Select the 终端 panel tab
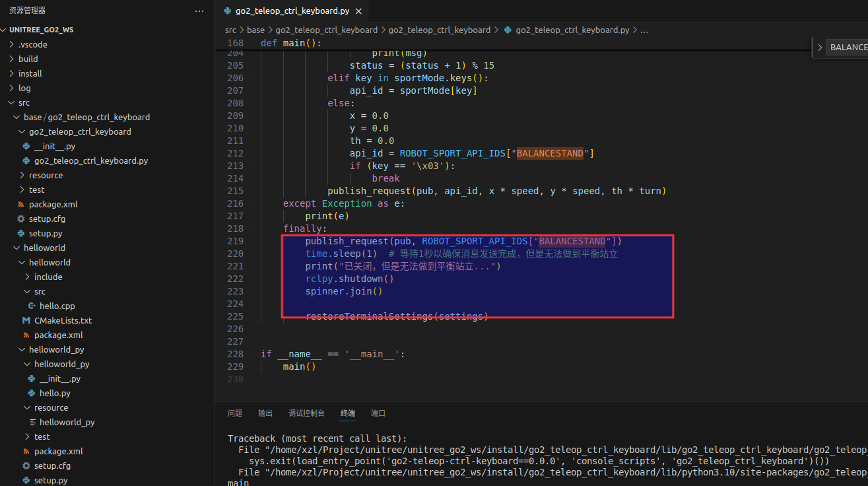The width and height of the screenshot is (868, 486). (348, 413)
